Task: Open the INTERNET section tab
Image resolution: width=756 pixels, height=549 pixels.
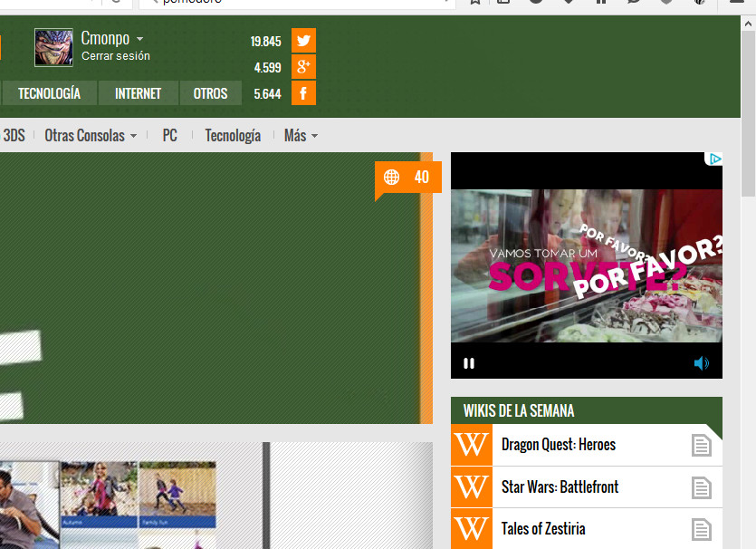Action: (138, 93)
